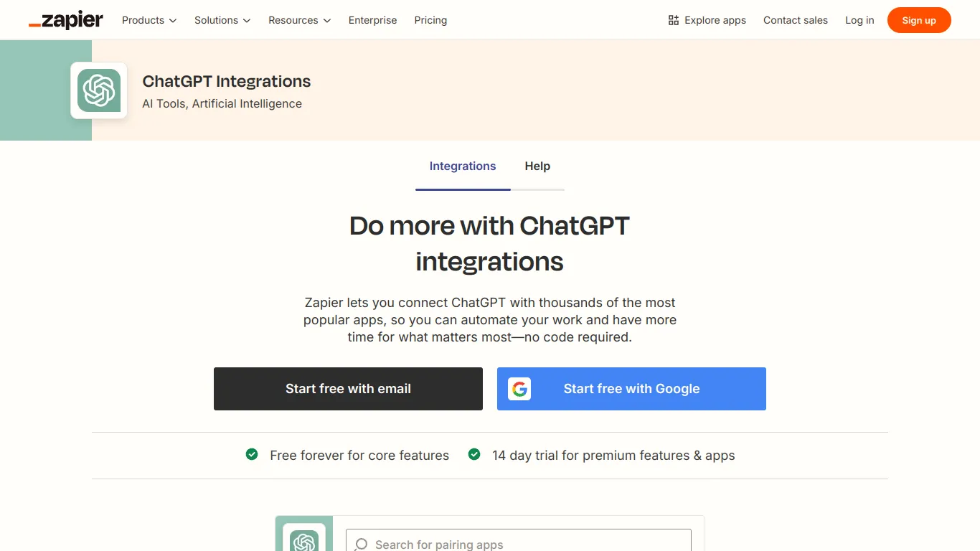Click Start free with email
Screen dimensions: 980x551
click(348, 389)
